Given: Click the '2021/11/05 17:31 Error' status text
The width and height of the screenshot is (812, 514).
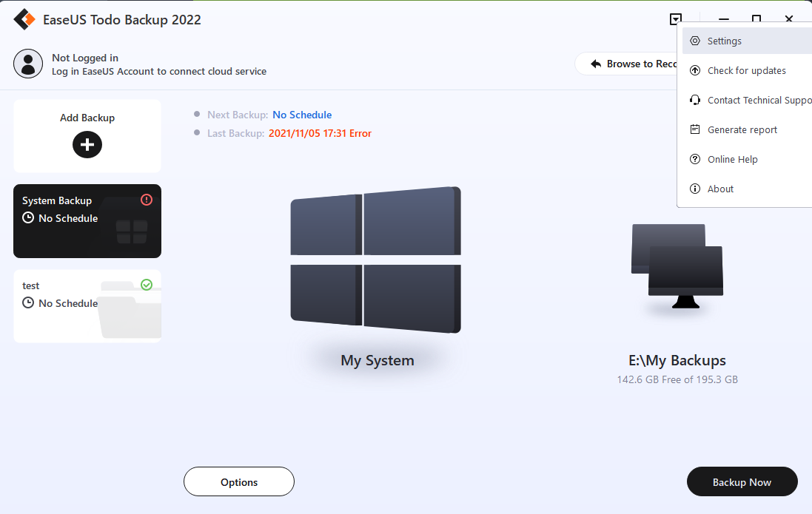Looking at the screenshot, I should tap(320, 134).
